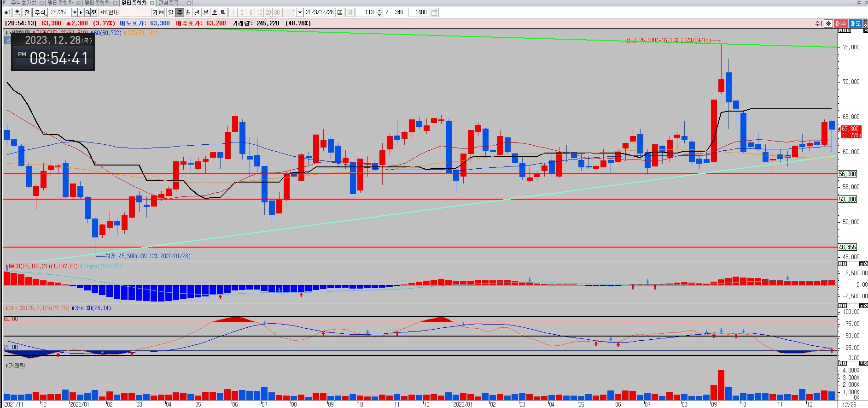
Task: Switch to the 주식호가창 tab
Action: (x=23, y=3)
